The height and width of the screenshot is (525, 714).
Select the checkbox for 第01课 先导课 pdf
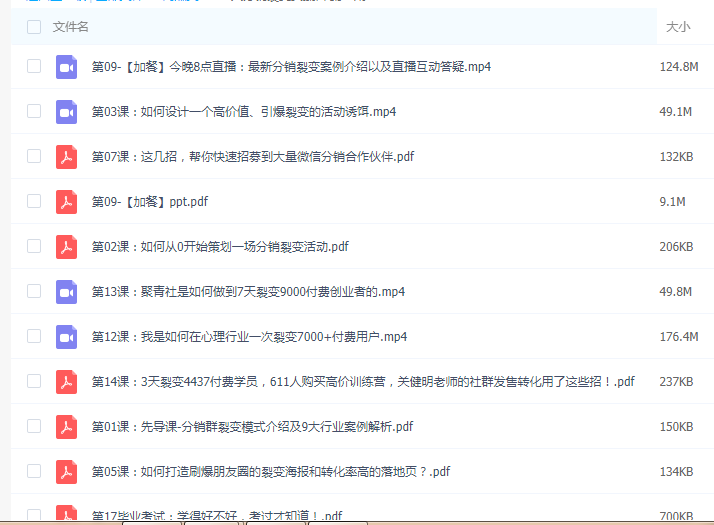click(34, 427)
